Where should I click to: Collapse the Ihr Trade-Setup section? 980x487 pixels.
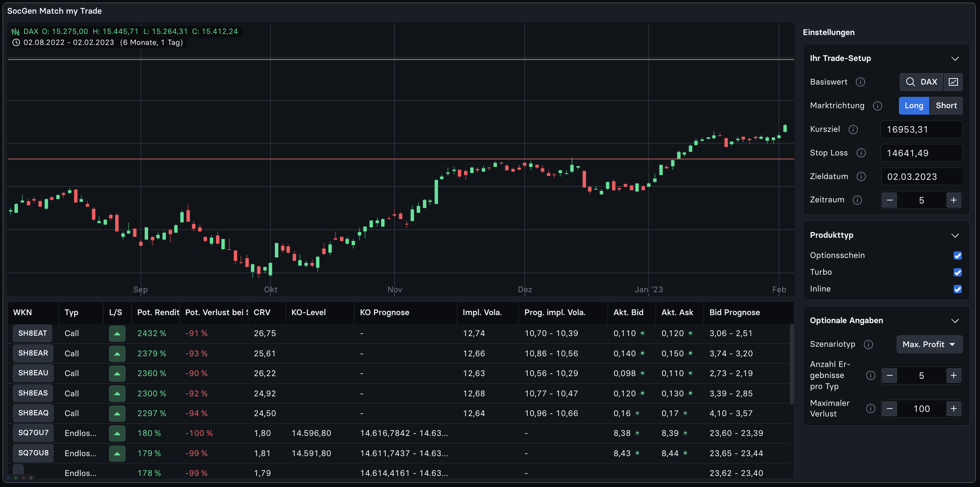point(955,58)
